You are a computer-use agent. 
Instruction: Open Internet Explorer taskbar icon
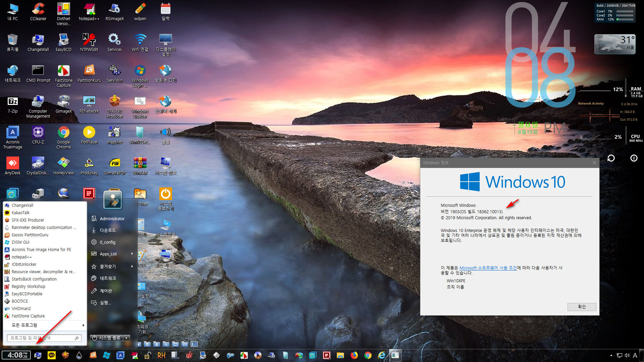point(381,355)
